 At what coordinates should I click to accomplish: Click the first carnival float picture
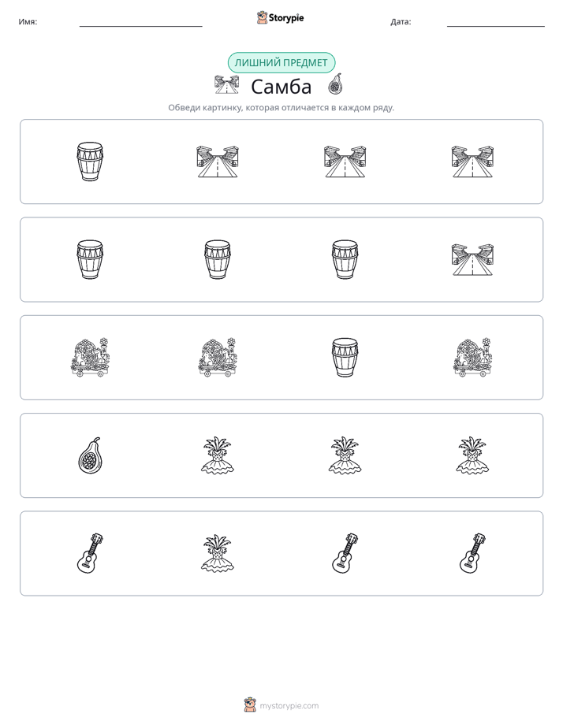[90, 358]
